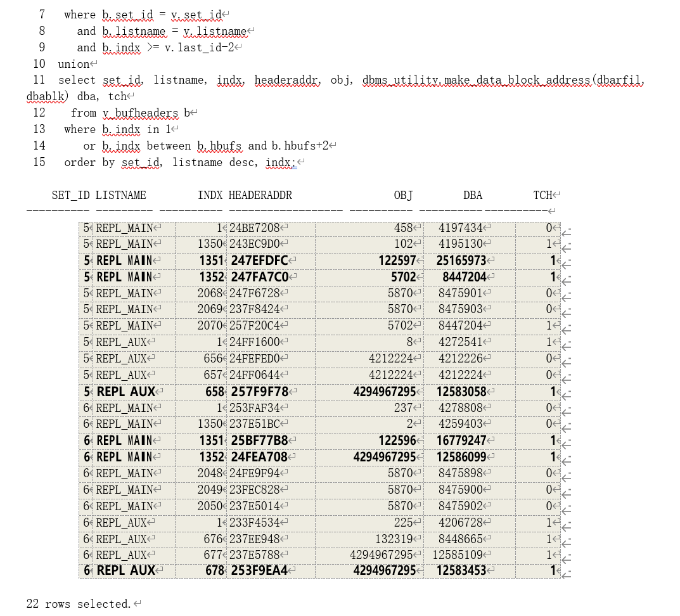Select header address 24FEFED0
680x616 pixels.
click(254, 359)
